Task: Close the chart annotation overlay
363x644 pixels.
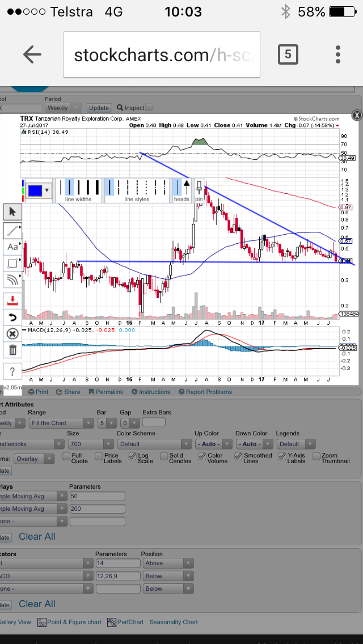Action: [356, 115]
